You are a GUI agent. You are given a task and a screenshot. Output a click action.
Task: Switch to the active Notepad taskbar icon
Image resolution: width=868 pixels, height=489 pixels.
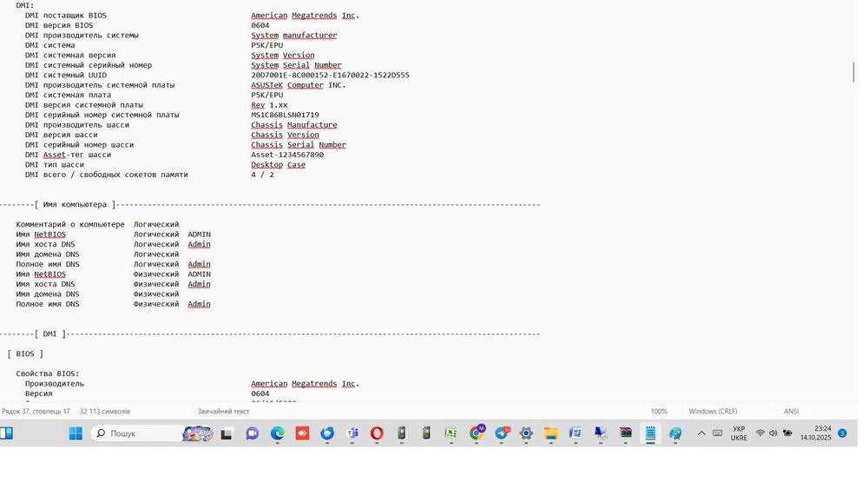click(650, 433)
